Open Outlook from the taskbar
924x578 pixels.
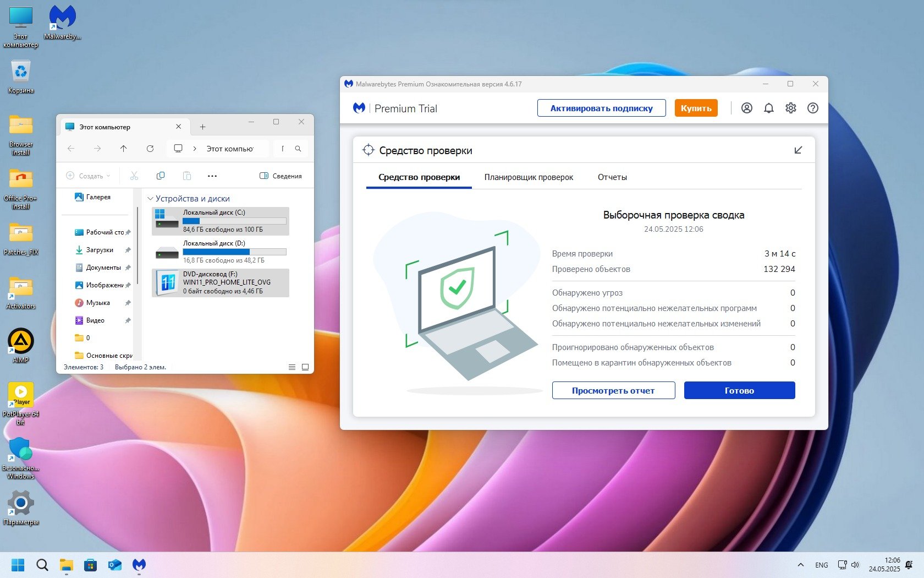[x=115, y=565]
